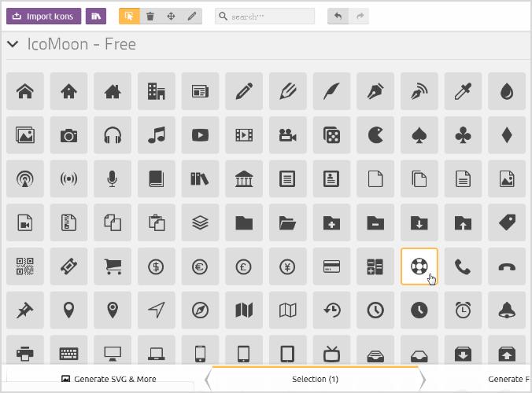Click the Import Icons button
This screenshot has height=393, width=532.
click(x=43, y=17)
